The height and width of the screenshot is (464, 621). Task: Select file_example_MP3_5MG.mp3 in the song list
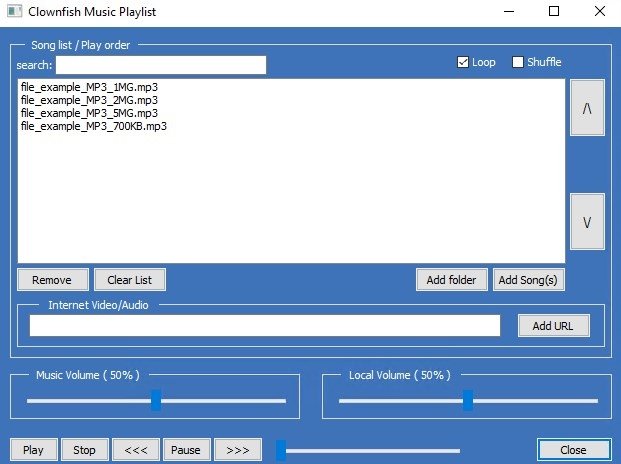tap(89, 113)
